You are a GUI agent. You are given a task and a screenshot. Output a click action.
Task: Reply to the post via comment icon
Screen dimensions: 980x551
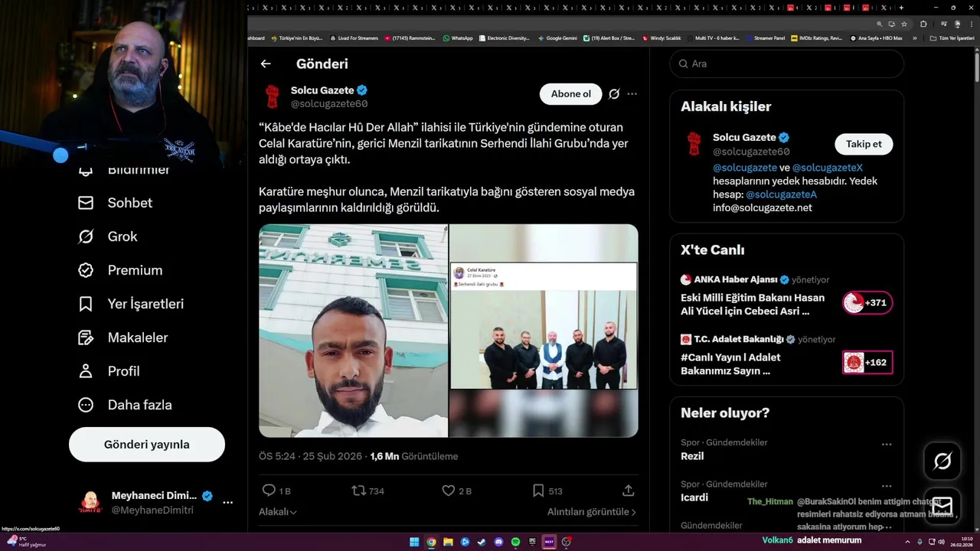[x=269, y=491]
